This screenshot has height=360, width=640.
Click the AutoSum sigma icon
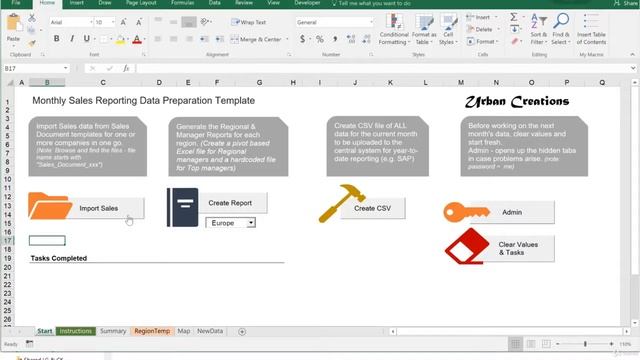(513, 17)
